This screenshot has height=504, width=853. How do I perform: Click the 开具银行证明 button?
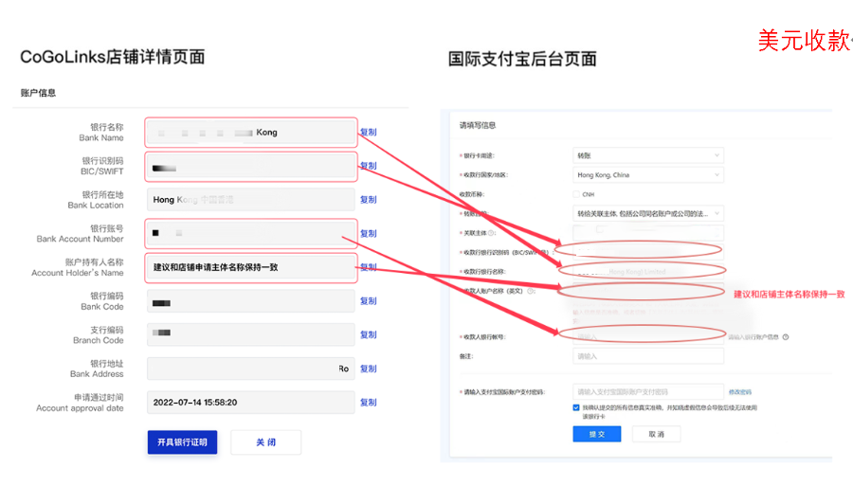[x=182, y=442]
